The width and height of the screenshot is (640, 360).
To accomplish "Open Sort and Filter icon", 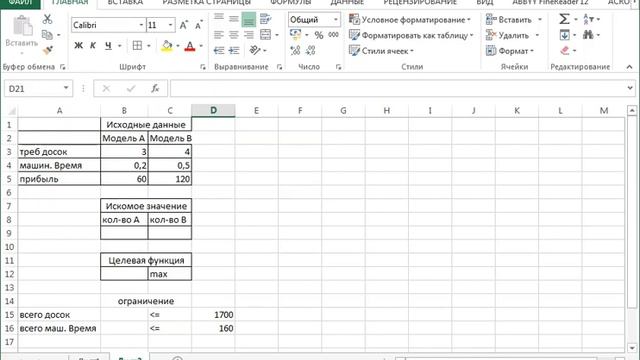I will coord(589,19).
